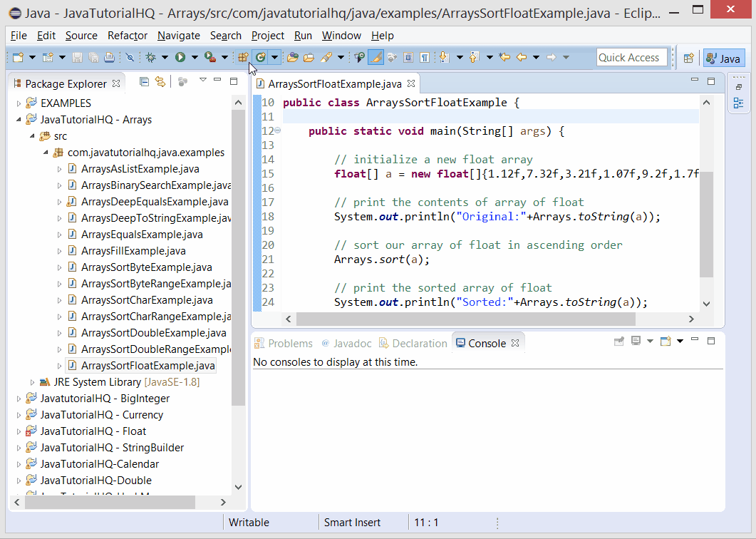The image size is (756, 539).
Task: Open the Source menu
Action: click(81, 36)
